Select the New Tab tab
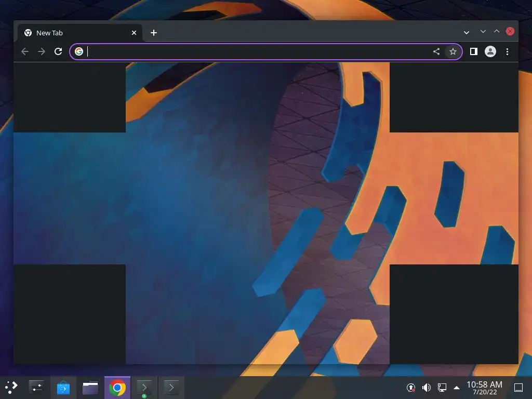 (79, 33)
